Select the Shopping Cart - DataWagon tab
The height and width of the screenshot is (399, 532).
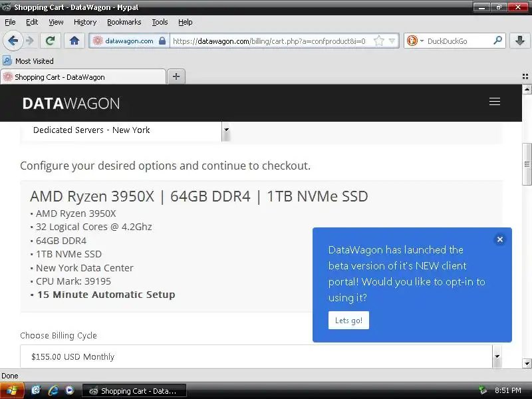[x=83, y=77]
